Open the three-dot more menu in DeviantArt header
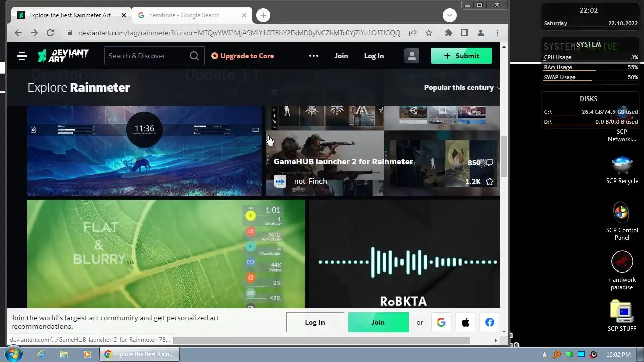644x362 pixels. point(314,56)
